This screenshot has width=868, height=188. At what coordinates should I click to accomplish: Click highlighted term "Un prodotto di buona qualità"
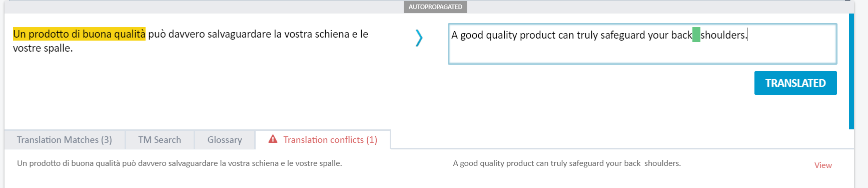[79, 34]
